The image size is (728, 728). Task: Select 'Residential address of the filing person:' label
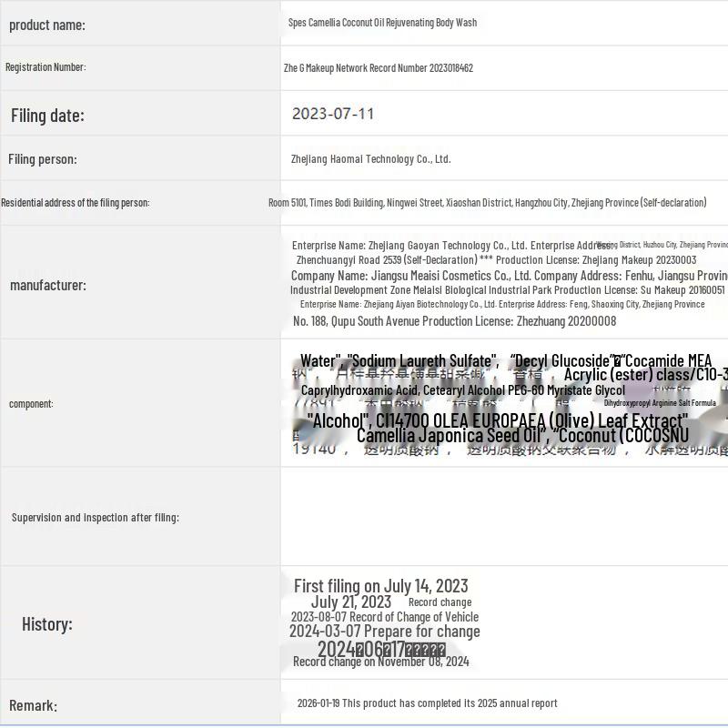tap(76, 203)
